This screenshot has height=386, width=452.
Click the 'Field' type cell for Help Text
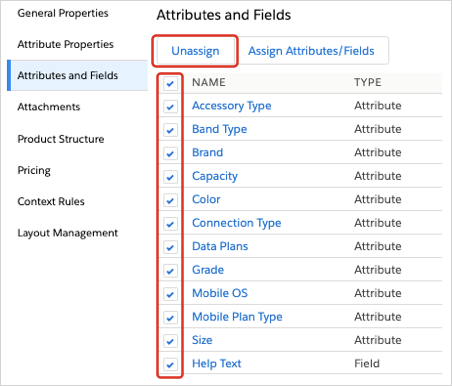tap(367, 364)
